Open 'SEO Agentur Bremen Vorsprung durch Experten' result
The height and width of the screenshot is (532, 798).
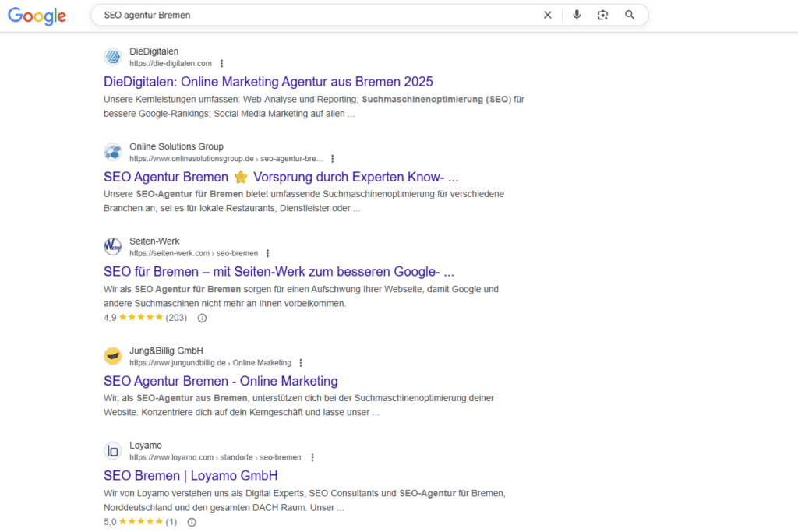281,177
